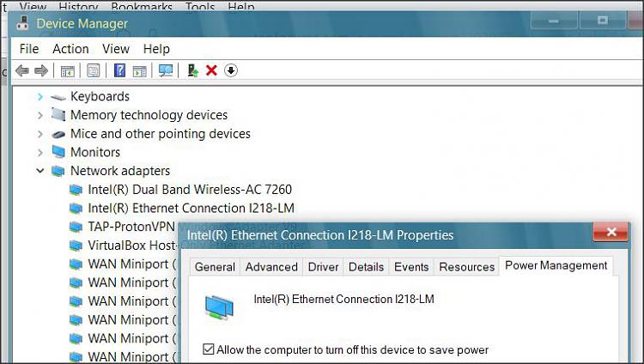Open the Properties toolbar icon

pyautogui.click(x=94, y=70)
